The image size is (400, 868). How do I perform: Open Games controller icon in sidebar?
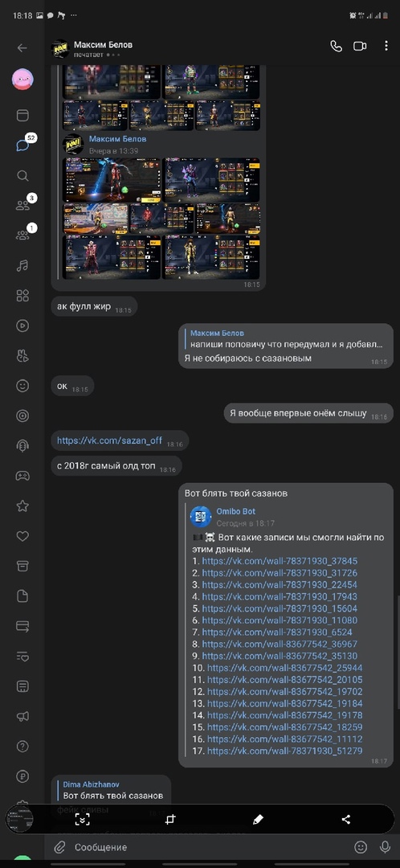(x=22, y=476)
